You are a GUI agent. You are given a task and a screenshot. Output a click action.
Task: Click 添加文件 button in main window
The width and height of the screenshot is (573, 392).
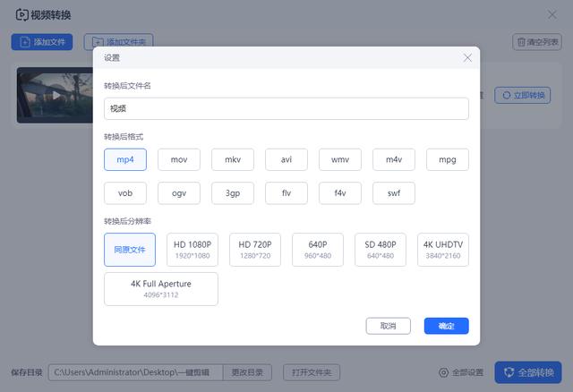click(42, 42)
